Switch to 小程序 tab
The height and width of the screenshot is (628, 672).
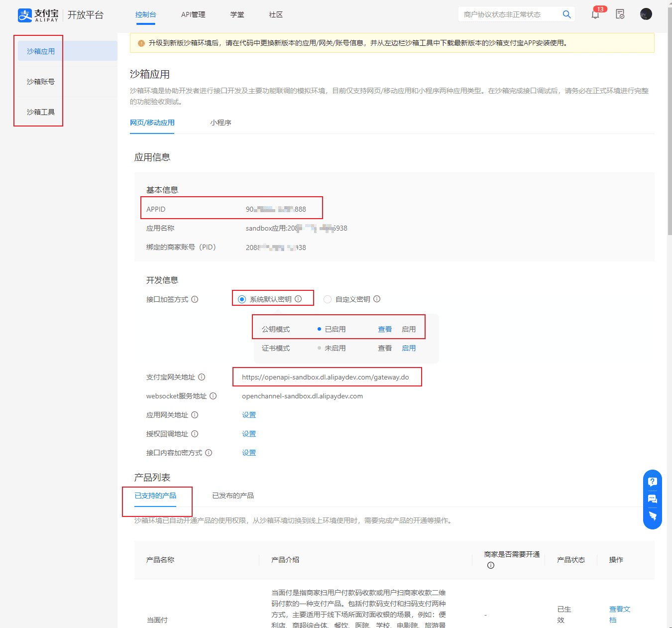pyautogui.click(x=221, y=123)
